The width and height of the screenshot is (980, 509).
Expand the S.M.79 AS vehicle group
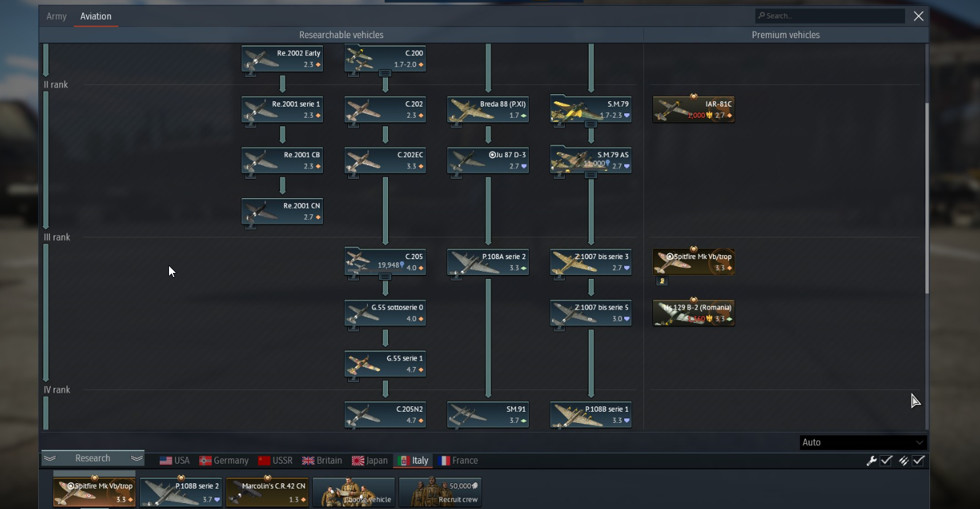(591, 175)
